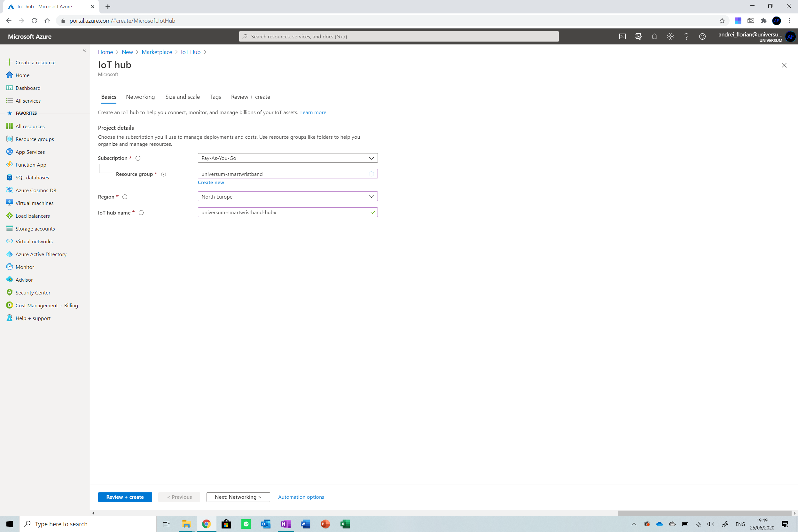Open Directory and subscription filter icon

[638, 37]
